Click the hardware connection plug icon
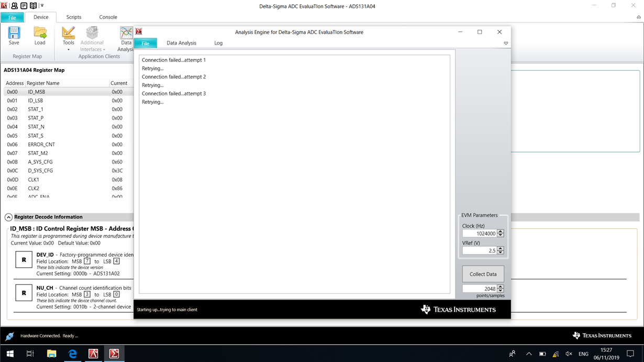The width and height of the screenshot is (644, 362). (x=9, y=336)
